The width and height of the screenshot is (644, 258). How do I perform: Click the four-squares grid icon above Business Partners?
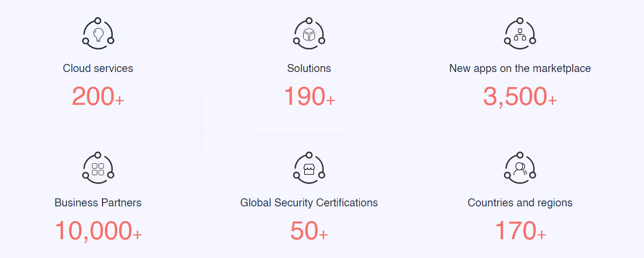(98, 168)
